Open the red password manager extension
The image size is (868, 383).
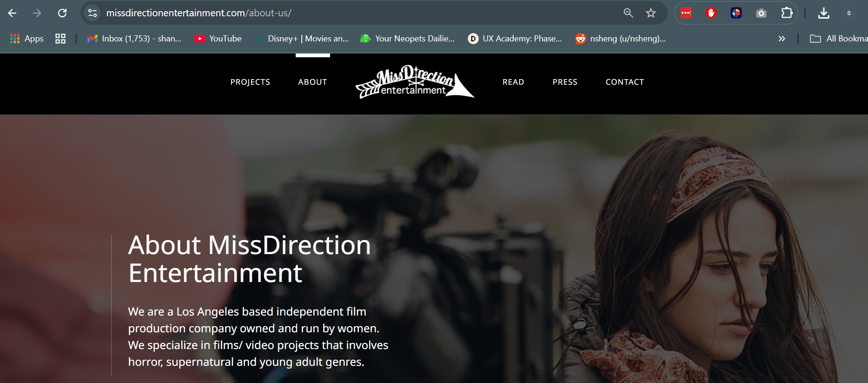click(x=686, y=13)
